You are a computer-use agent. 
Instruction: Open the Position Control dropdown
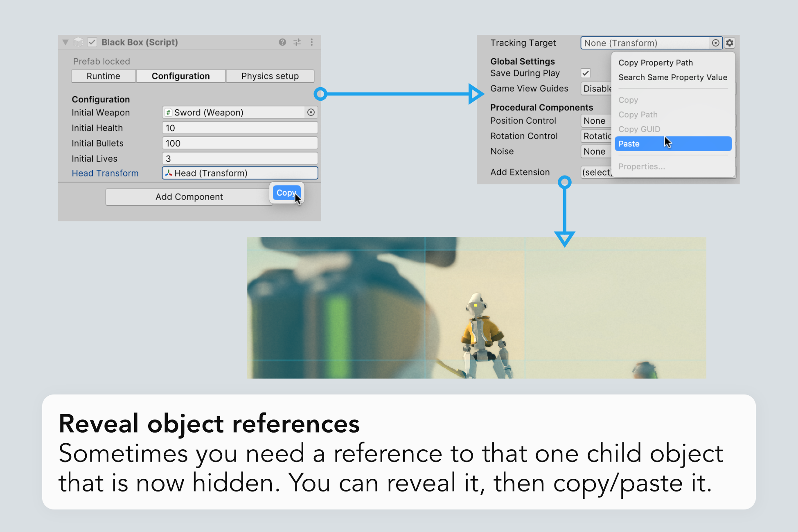(595, 121)
